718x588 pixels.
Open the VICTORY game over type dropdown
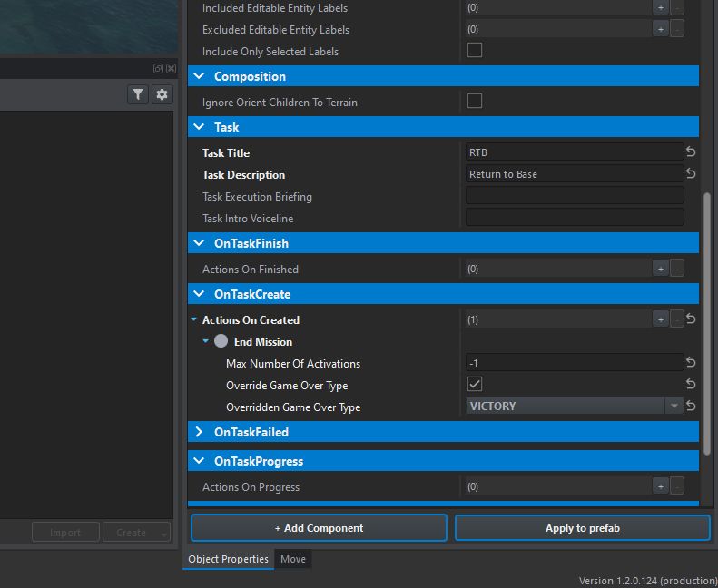point(674,407)
